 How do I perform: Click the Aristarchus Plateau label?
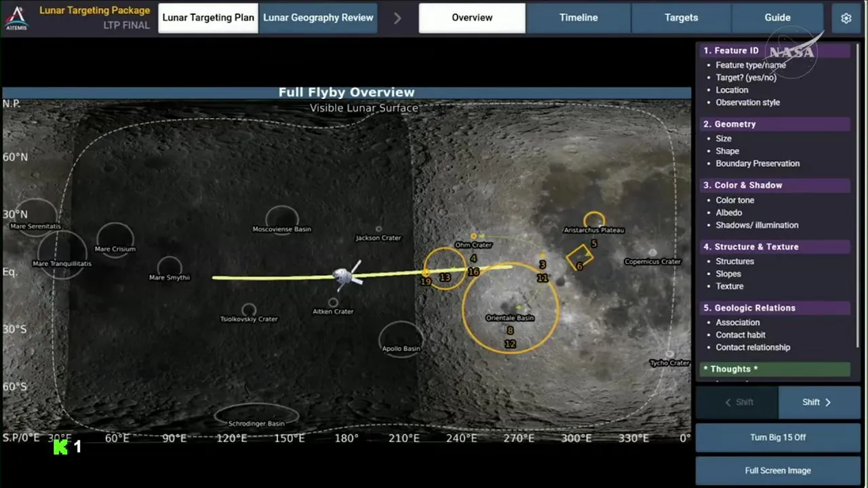point(594,230)
